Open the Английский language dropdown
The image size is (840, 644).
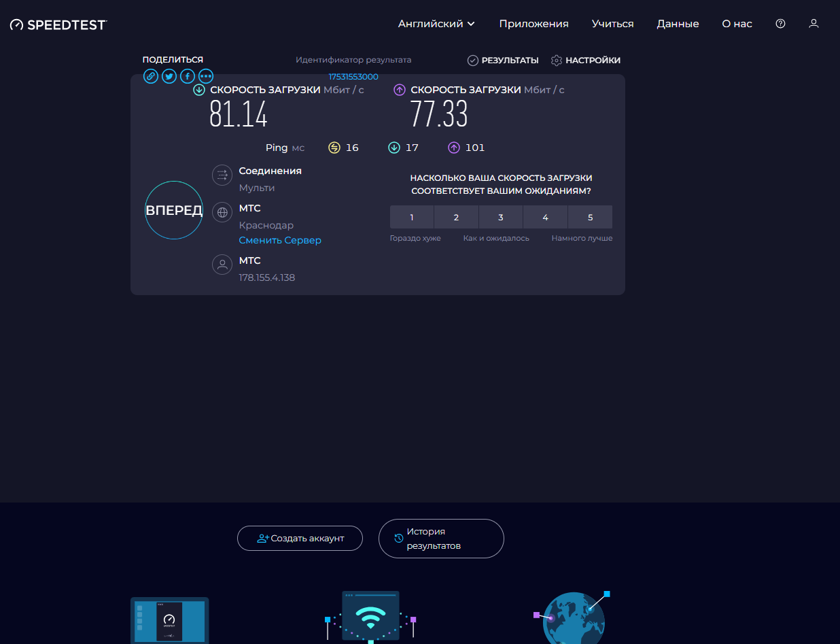[436, 24]
